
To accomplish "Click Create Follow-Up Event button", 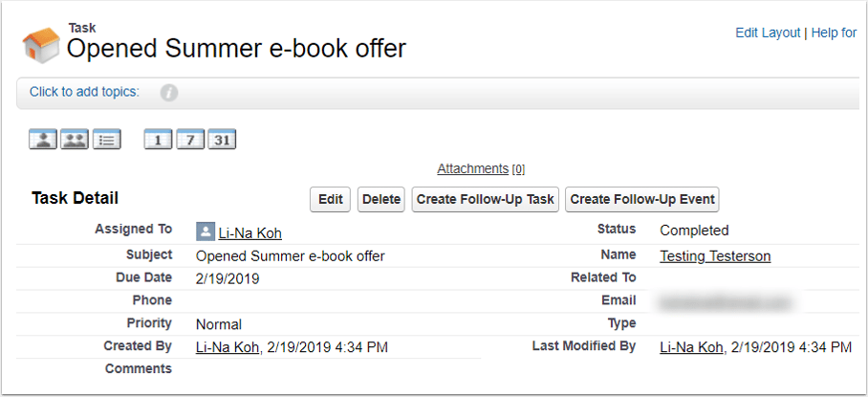I will click(x=642, y=199).
